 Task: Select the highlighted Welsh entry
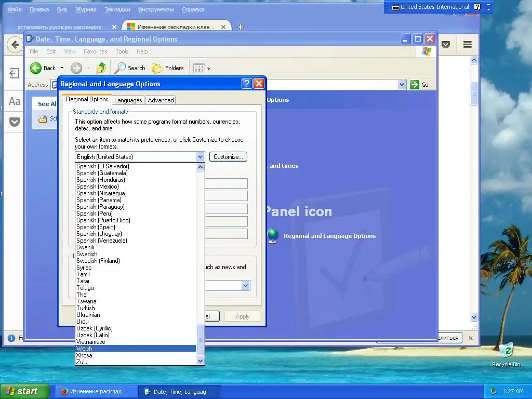point(136,349)
